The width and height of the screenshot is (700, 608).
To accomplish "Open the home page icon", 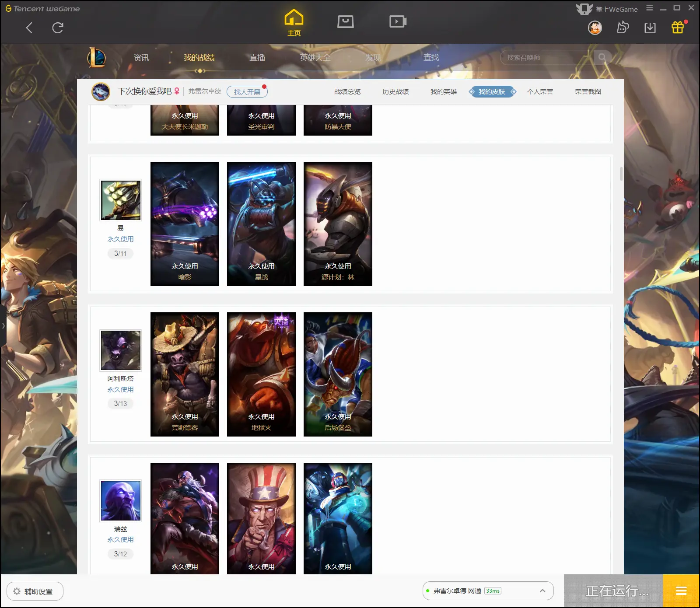I will tap(294, 23).
